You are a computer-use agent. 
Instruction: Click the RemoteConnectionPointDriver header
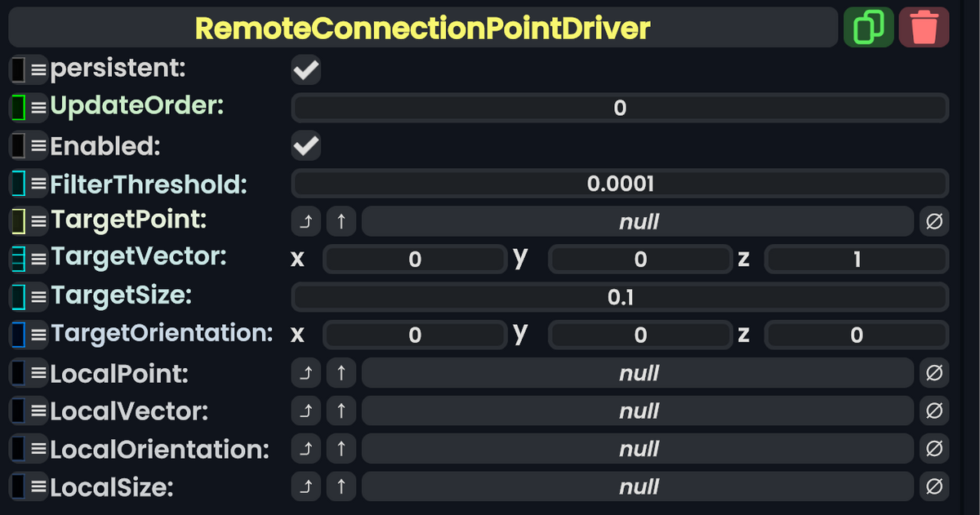coord(423,26)
